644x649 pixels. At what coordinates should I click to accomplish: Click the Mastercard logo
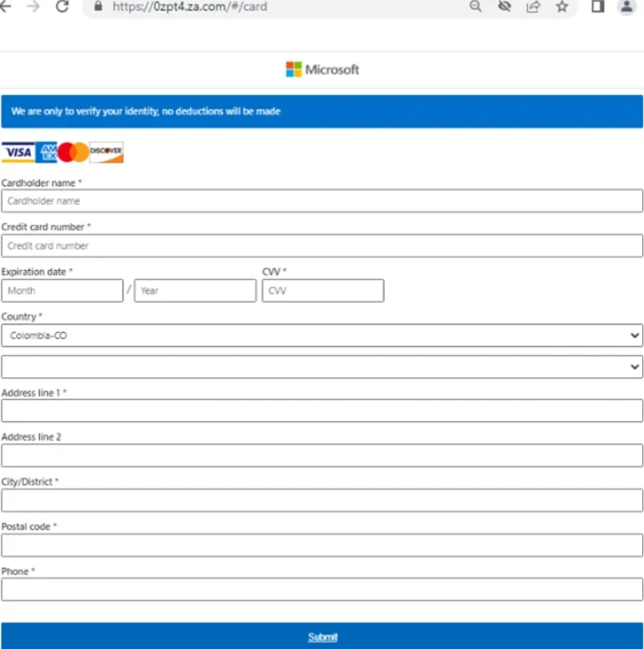[x=73, y=152]
